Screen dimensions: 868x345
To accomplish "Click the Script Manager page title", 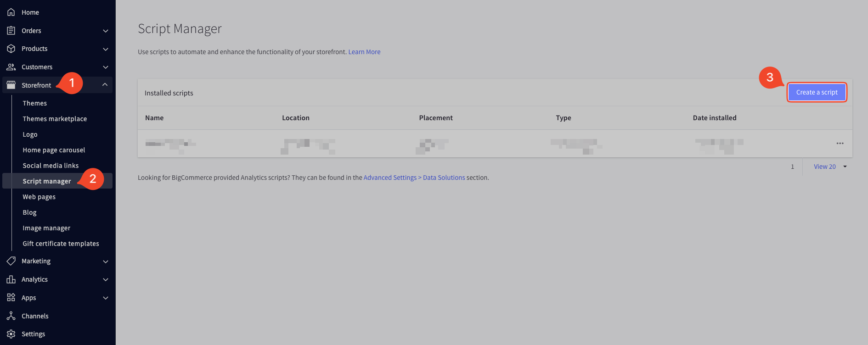I will pos(180,29).
